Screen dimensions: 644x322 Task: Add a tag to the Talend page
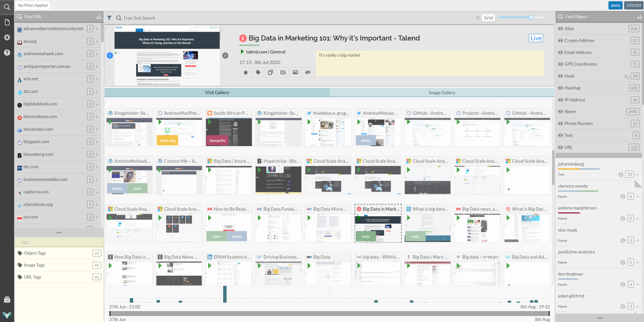coord(258,72)
